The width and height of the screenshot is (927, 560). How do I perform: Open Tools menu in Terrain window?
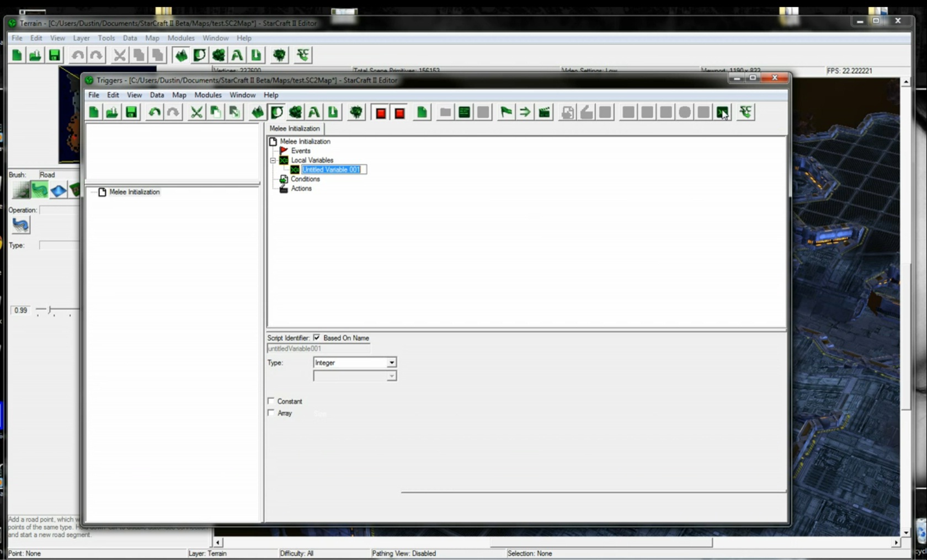pyautogui.click(x=106, y=38)
